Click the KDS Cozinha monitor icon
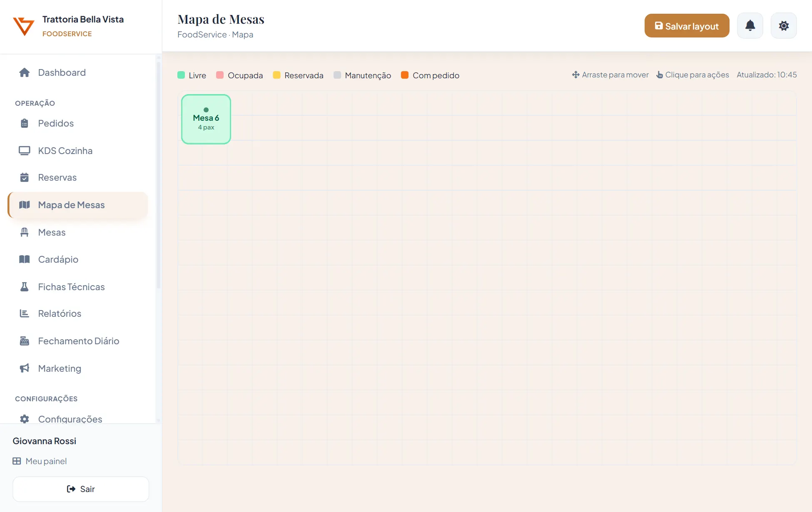The height and width of the screenshot is (512, 812). pos(25,151)
